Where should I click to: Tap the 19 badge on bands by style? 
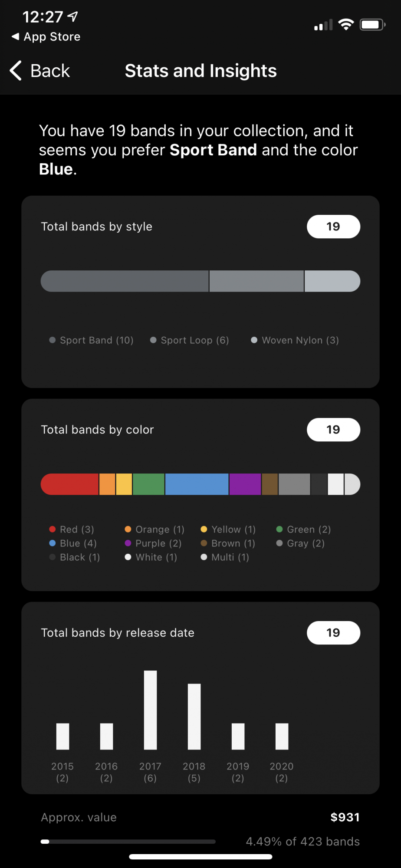click(x=333, y=227)
